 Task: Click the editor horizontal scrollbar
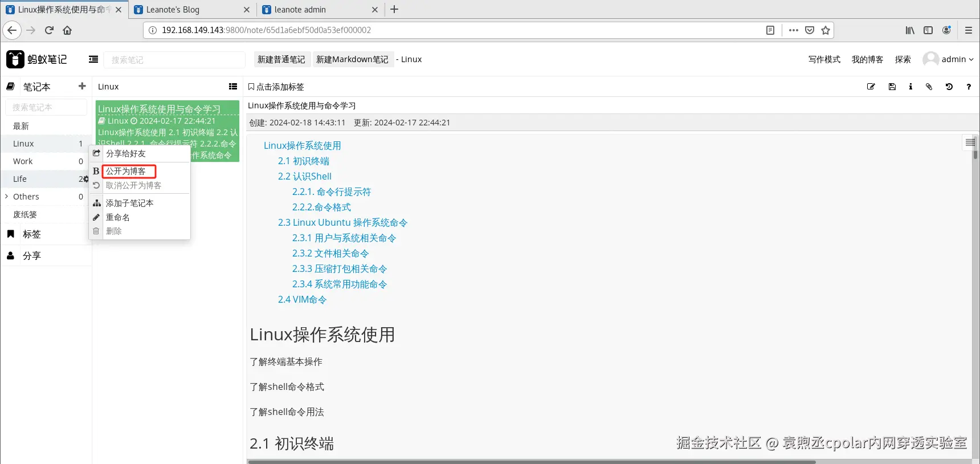(531, 461)
